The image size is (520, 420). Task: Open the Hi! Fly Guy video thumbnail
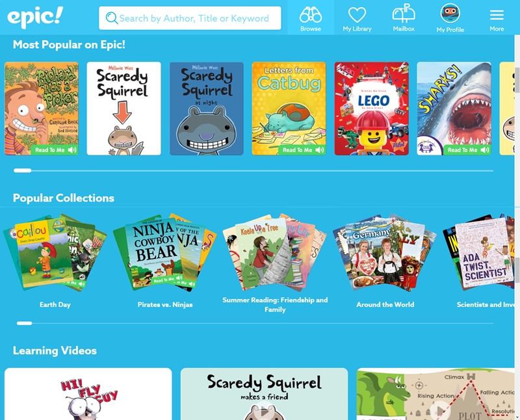pos(88,394)
